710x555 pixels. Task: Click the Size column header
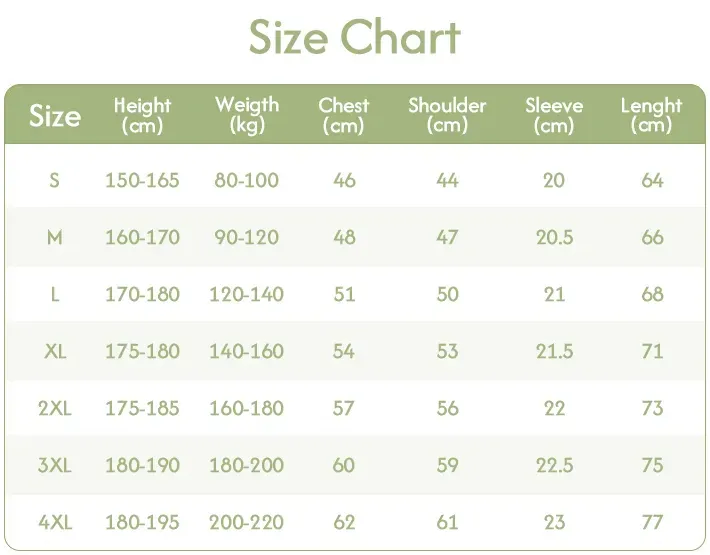(x=54, y=116)
